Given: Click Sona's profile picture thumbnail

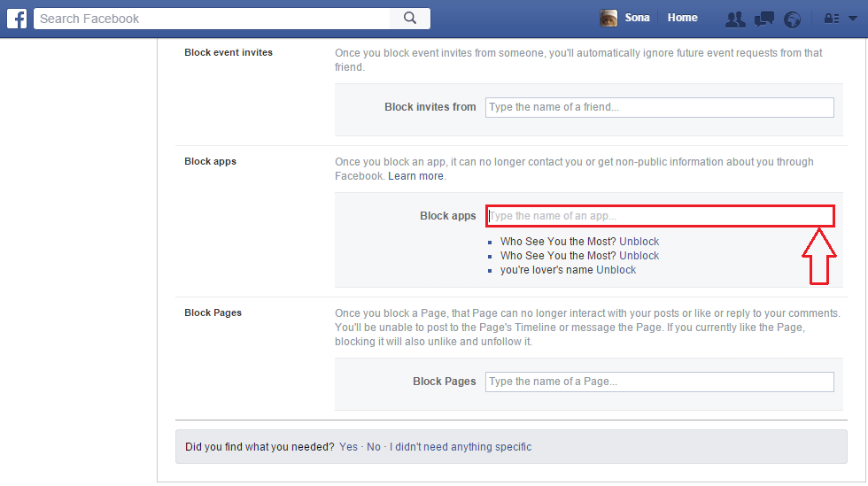Looking at the screenshot, I should [608, 18].
